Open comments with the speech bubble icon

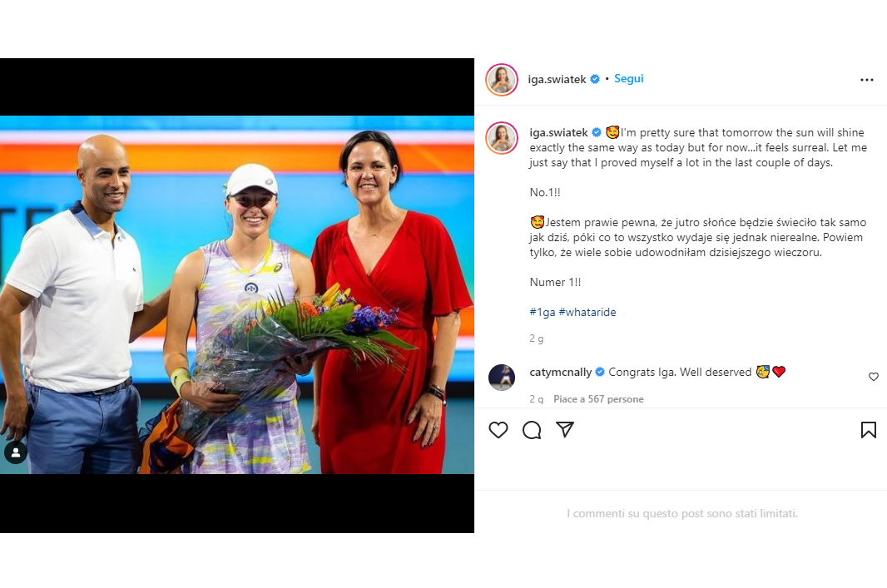click(532, 430)
